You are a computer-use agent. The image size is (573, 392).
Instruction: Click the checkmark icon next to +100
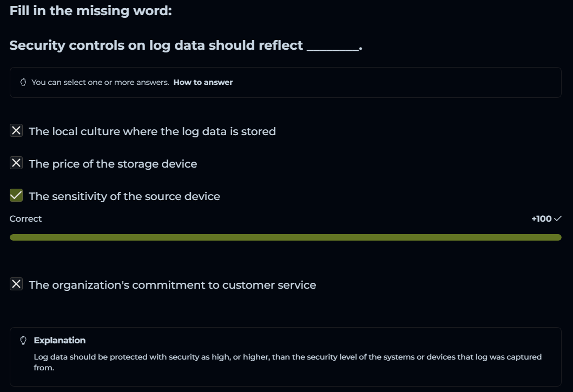pyautogui.click(x=558, y=219)
